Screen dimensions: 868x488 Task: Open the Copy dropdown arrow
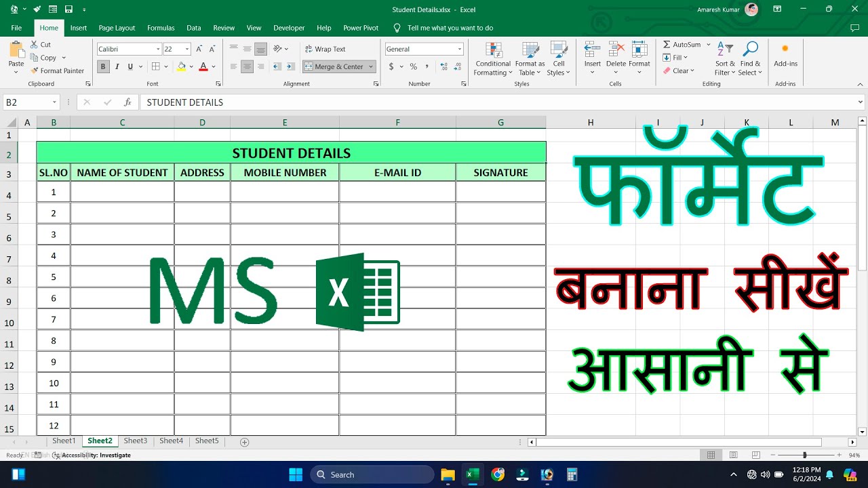tap(63, 58)
